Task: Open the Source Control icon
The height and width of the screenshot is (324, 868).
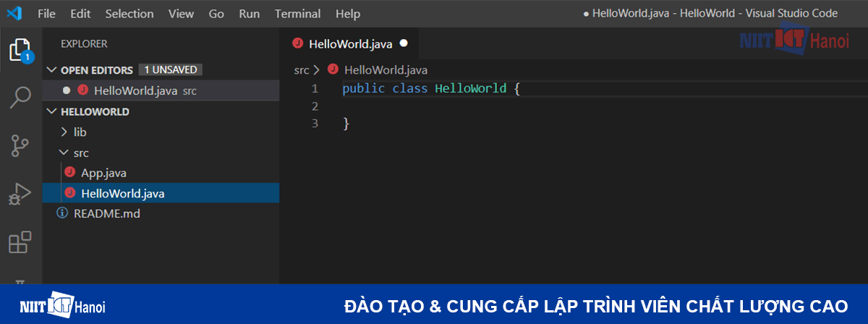Action: click(20, 145)
